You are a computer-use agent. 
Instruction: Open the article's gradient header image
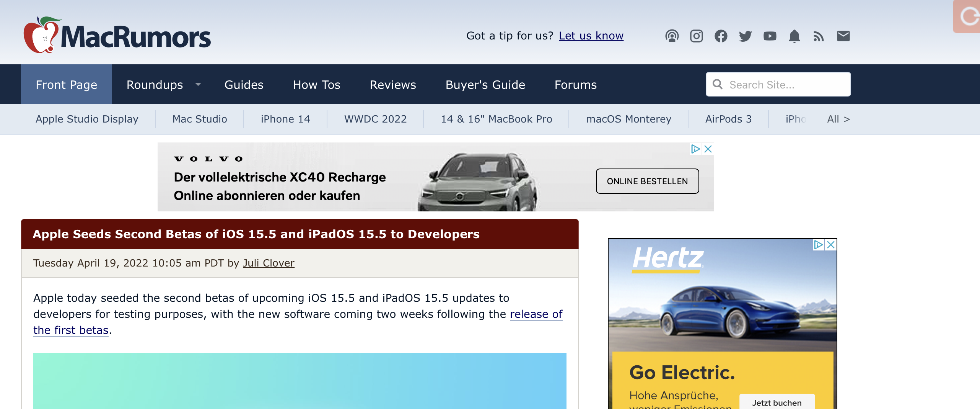pos(300,381)
